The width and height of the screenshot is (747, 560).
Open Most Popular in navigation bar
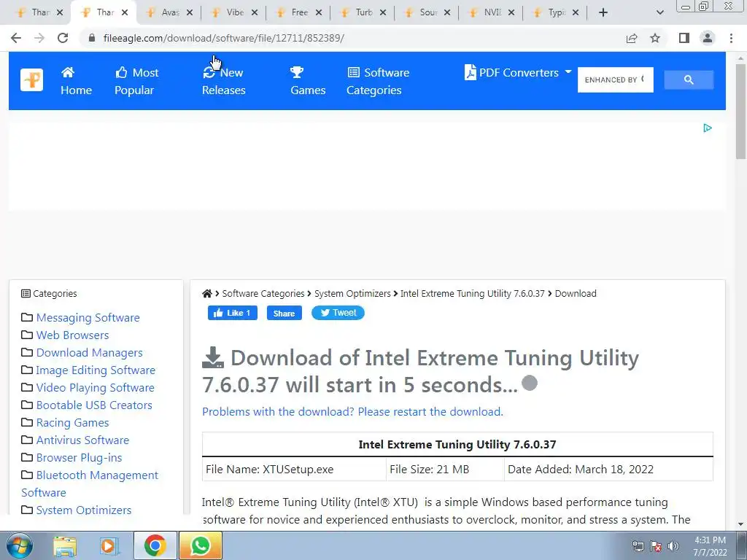coord(136,81)
